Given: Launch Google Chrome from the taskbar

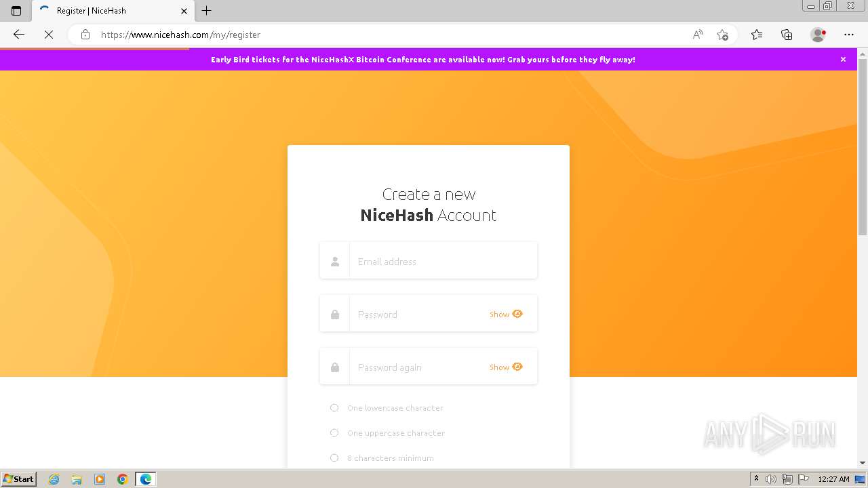Looking at the screenshot, I should [x=123, y=479].
